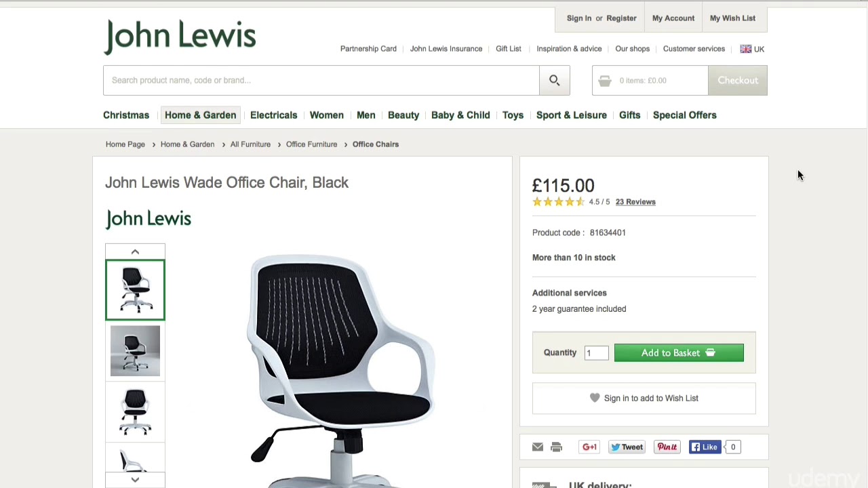Like the product with Facebook button

(x=705, y=447)
